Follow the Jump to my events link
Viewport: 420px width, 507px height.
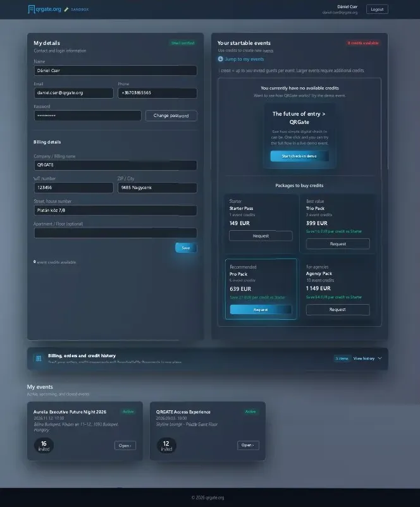[244, 59]
